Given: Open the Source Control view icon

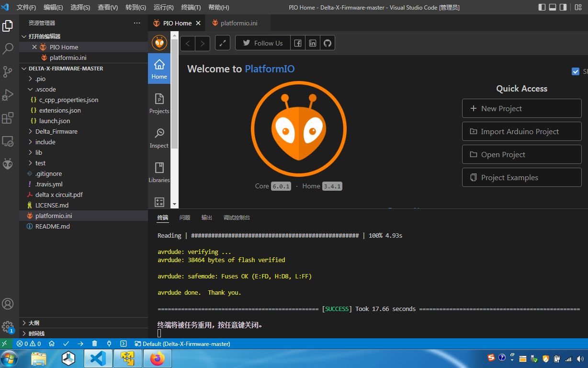Looking at the screenshot, I should click(8, 72).
